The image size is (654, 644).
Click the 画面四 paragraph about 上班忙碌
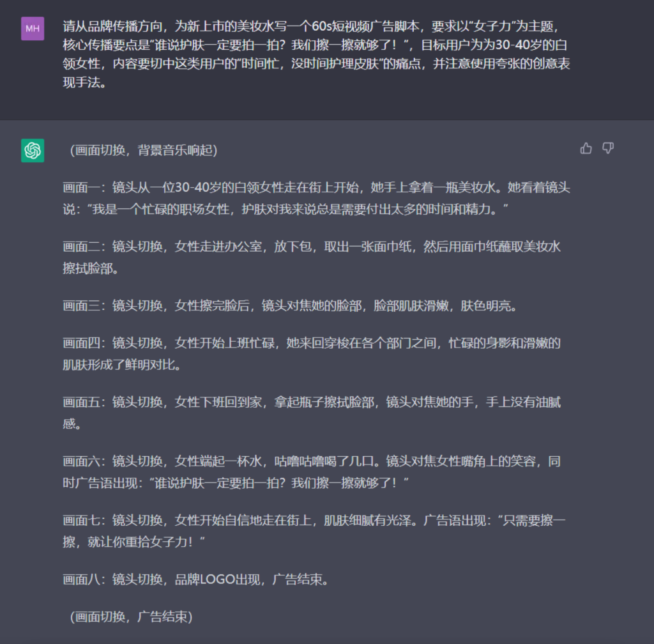(x=312, y=354)
